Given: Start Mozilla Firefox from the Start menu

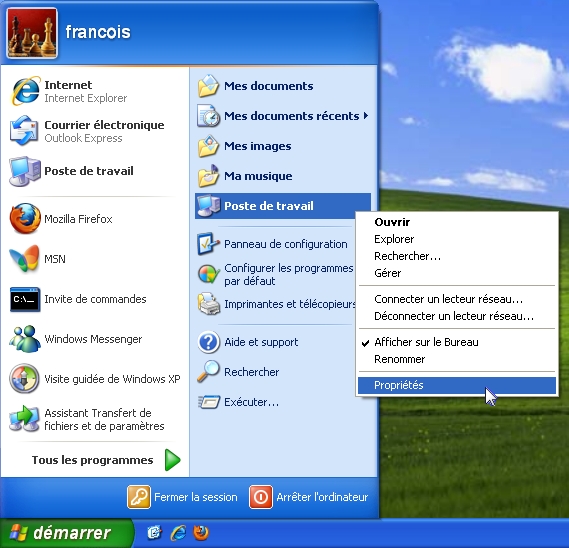Looking at the screenshot, I should (x=95, y=219).
